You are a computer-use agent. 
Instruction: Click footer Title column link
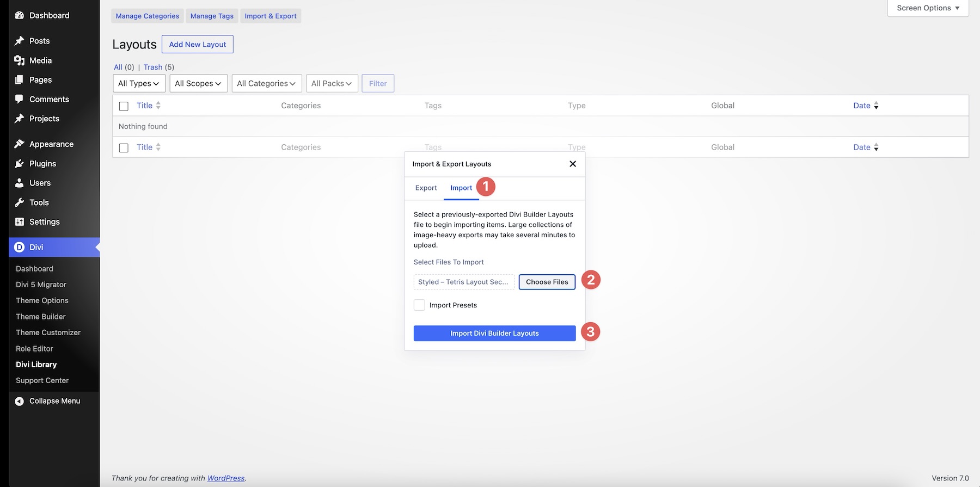[x=144, y=147]
